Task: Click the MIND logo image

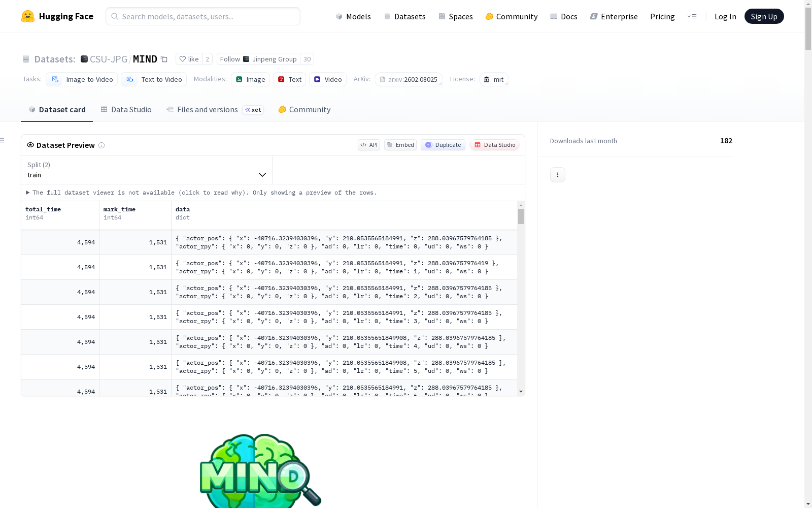Action: tap(261, 470)
